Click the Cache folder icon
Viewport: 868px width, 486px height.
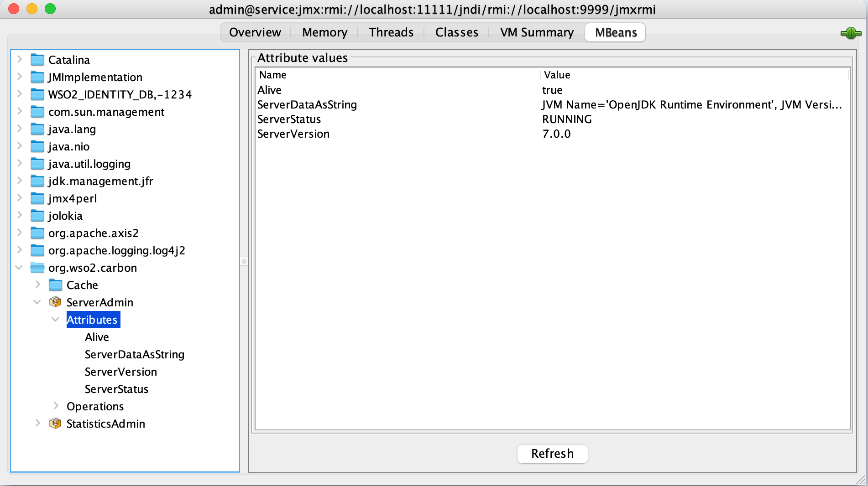[55, 285]
